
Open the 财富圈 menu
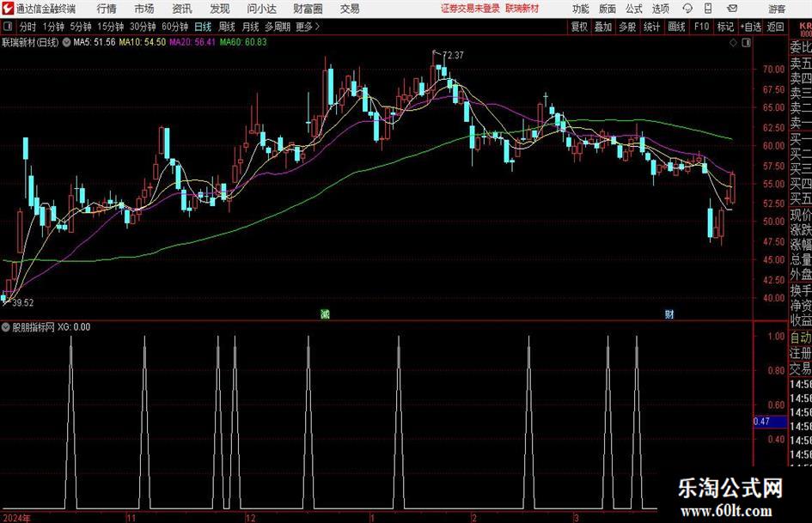[x=308, y=9]
